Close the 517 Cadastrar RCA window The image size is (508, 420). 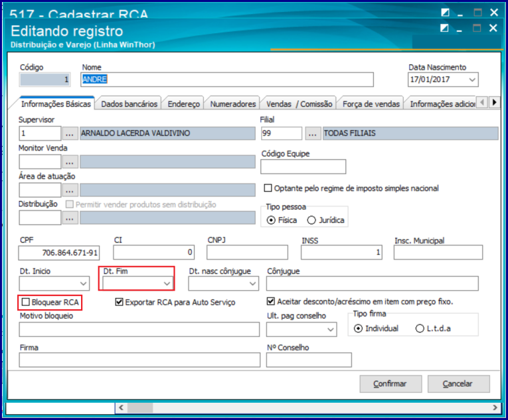[x=494, y=13]
